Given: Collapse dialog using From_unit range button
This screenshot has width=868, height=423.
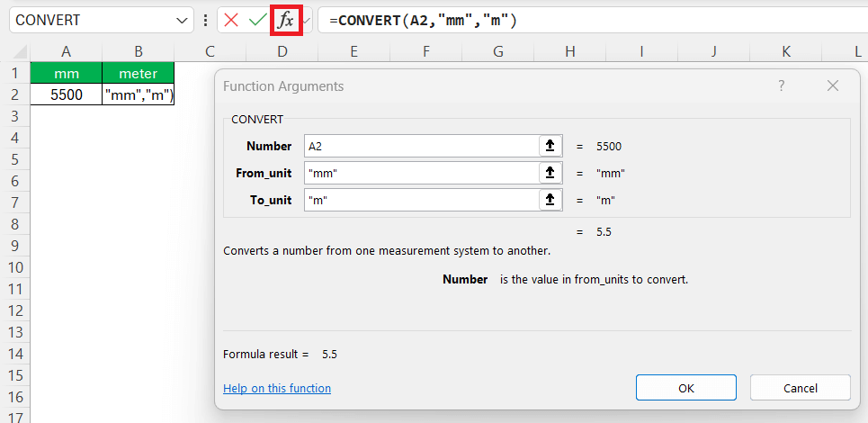Looking at the screenshot, I should 550,173.
